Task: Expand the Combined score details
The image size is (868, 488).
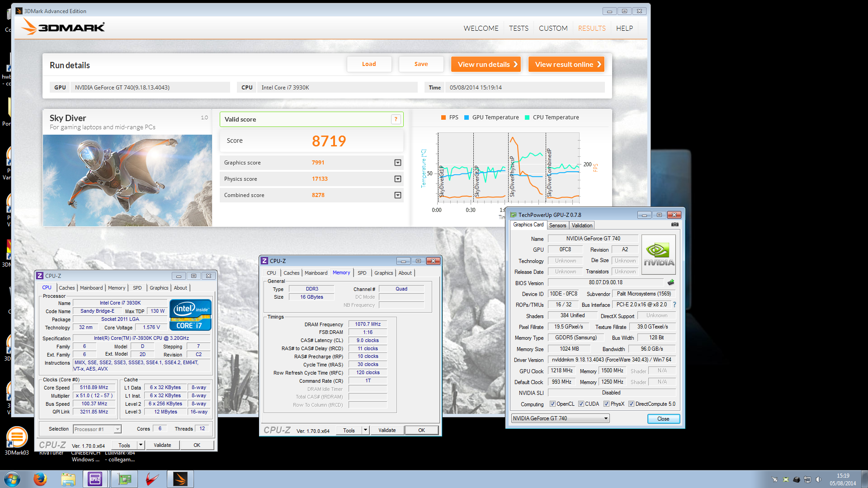Action: [398, 195]
